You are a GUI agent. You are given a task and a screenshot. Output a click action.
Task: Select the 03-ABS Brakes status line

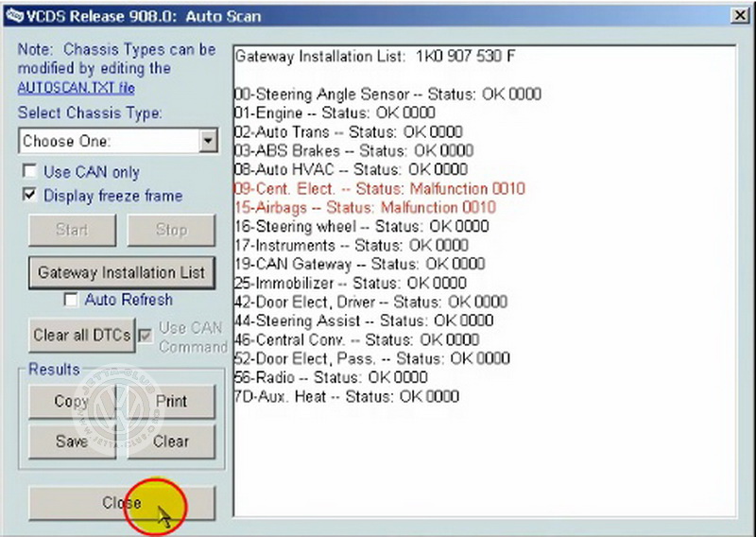coord(353,150)
